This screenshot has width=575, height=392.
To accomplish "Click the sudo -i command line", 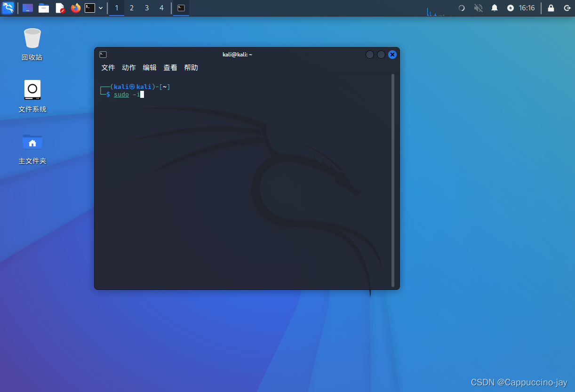I will pyautogui.click(x=127, y=95).
